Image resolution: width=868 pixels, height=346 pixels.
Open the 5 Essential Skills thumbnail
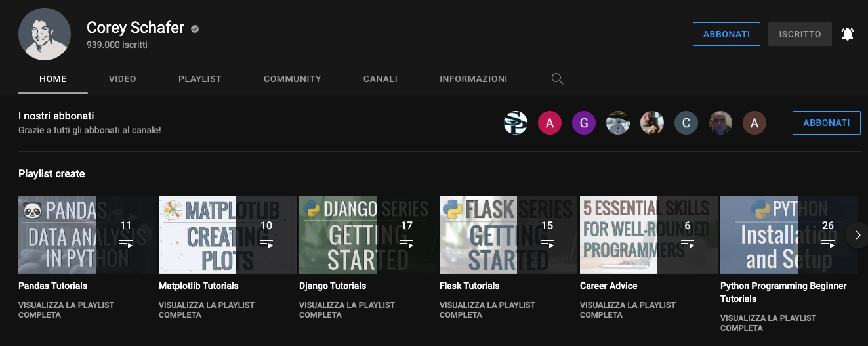point(649,234)
